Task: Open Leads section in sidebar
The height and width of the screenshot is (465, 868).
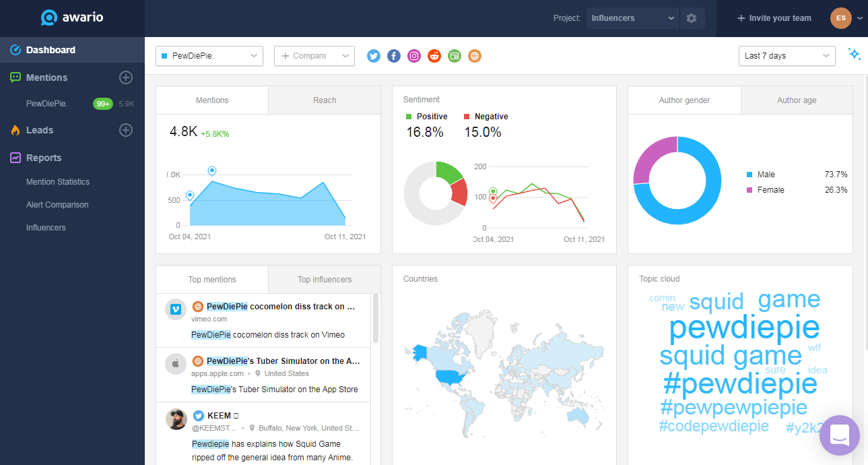Action: click(40, 130)
